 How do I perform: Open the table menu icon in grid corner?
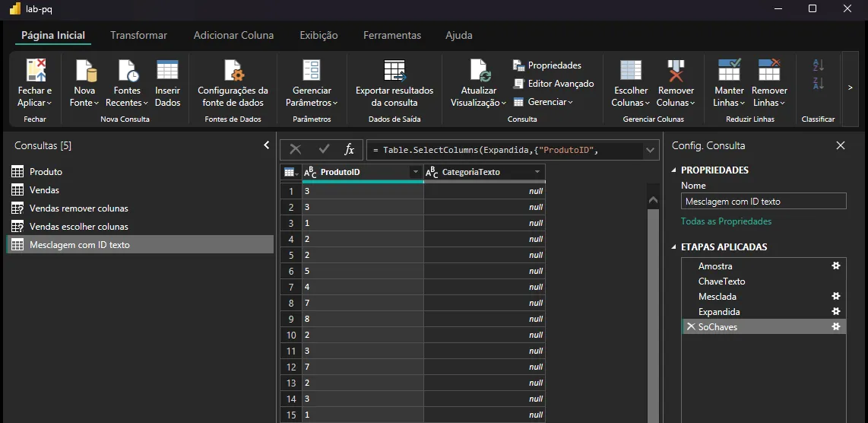coord(291,173)
